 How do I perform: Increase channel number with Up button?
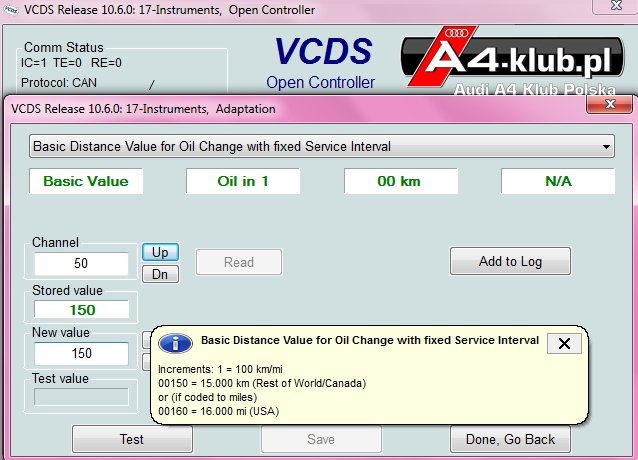pos(160,252)
